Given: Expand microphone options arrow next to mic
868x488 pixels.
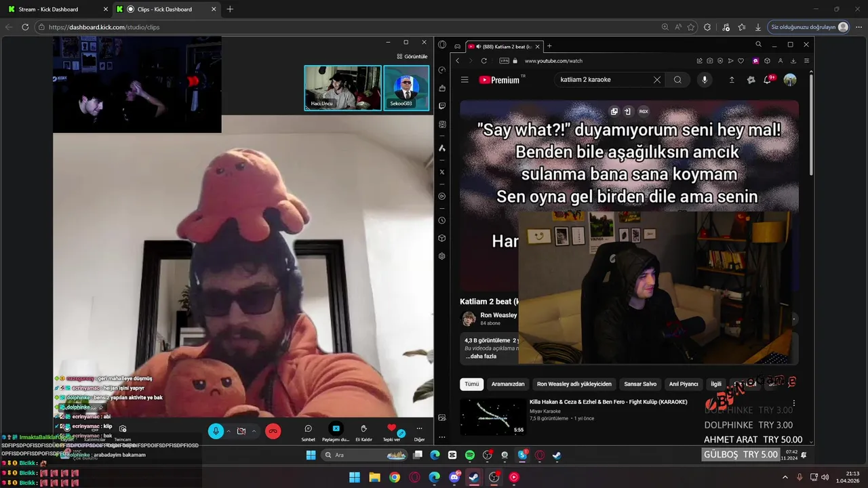Looking at the screenshot, I should coord(229,431).
